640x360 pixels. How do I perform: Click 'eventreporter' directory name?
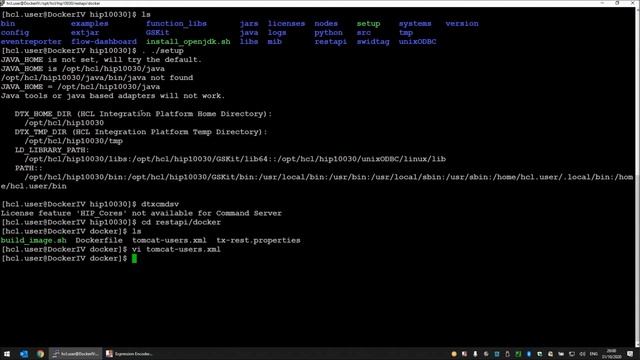pos(31,42)
